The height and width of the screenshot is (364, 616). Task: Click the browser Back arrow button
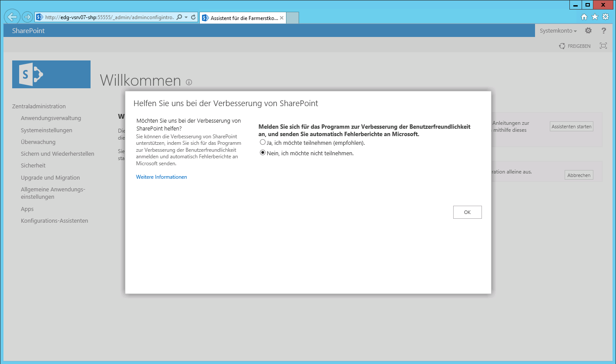(12, 17)
